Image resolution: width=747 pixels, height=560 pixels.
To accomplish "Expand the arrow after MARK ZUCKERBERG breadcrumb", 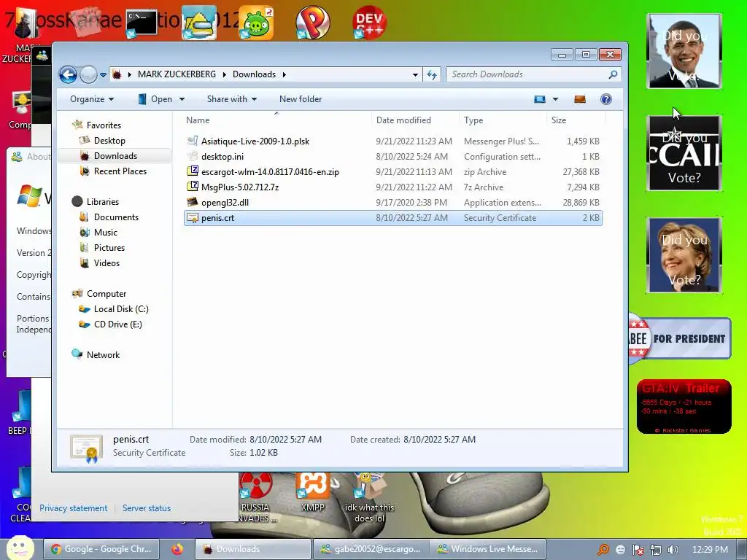I will 224,74.
